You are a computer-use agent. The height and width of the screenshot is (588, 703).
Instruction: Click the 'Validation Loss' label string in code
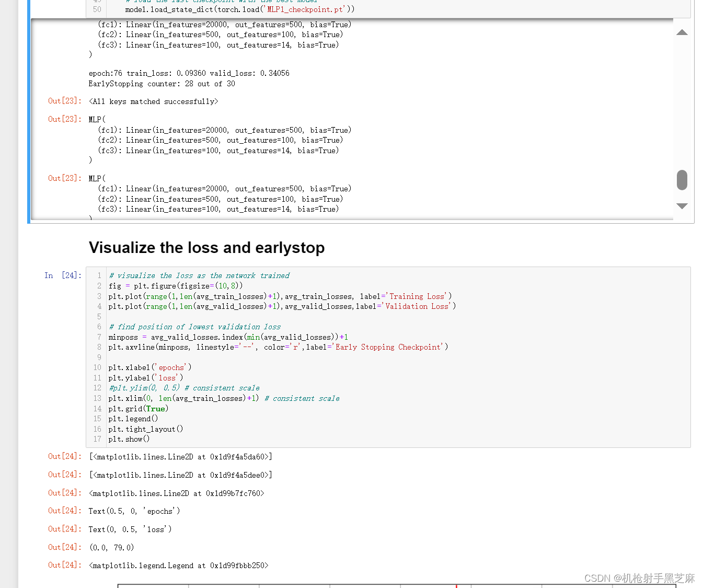417,306
